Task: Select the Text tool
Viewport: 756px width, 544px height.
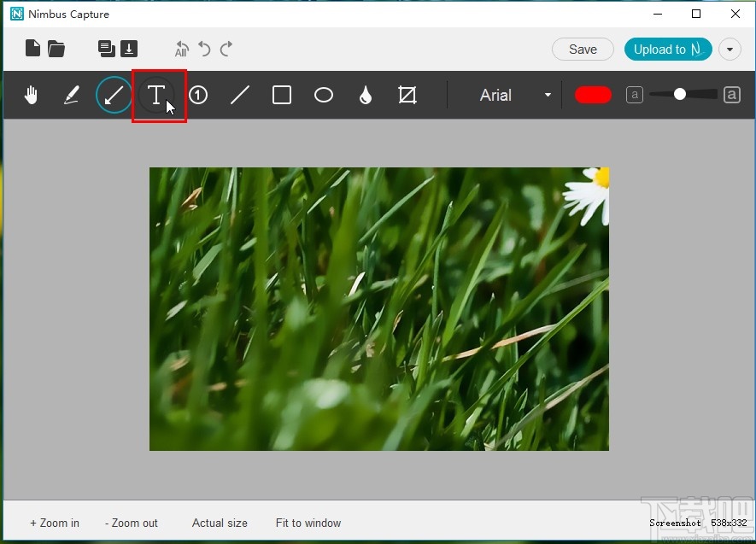Action: point(155,95)
